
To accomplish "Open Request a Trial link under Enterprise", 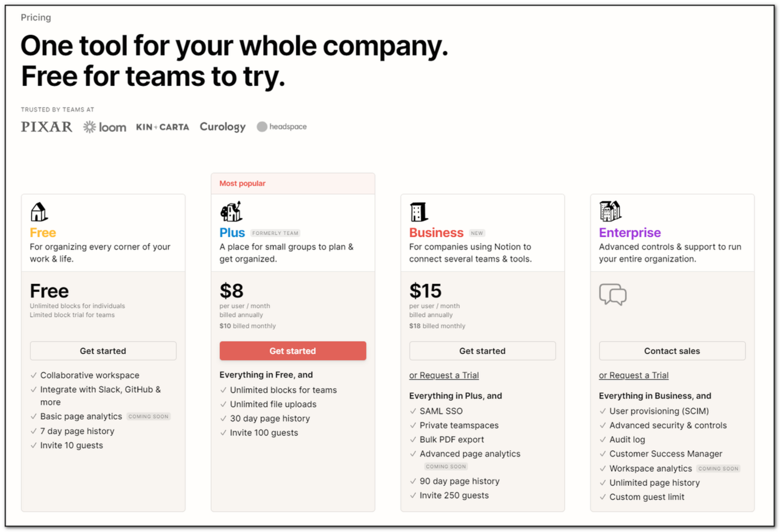I will click(x=634, y=375).
